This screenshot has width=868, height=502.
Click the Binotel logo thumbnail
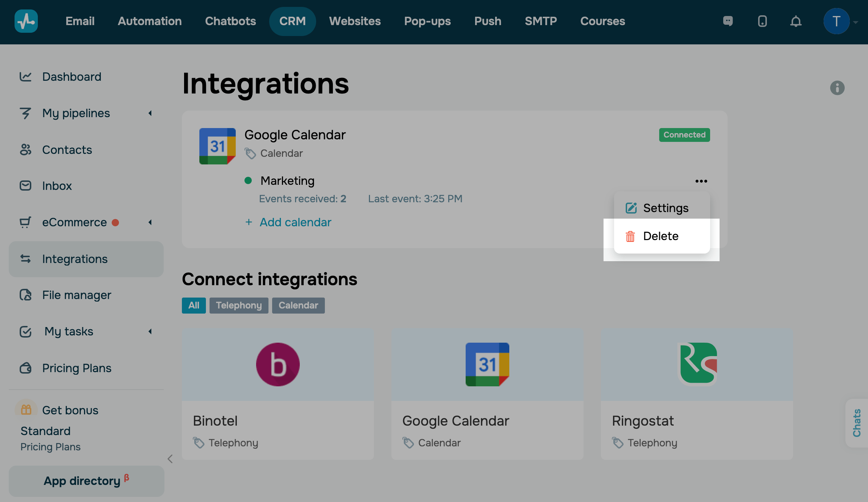pyautogui.click(x=278, y=364)
